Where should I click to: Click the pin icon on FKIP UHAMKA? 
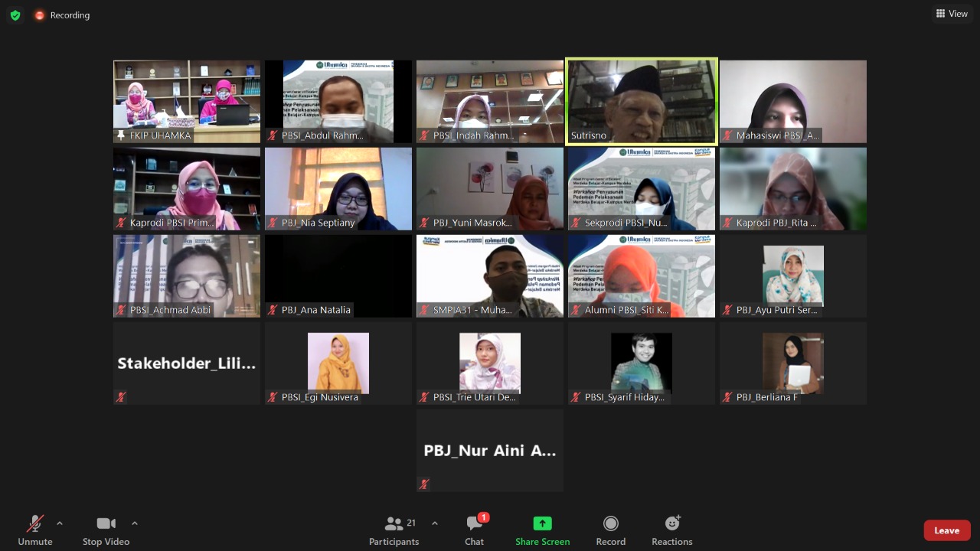pyautogui.click(x=121, y=135)
